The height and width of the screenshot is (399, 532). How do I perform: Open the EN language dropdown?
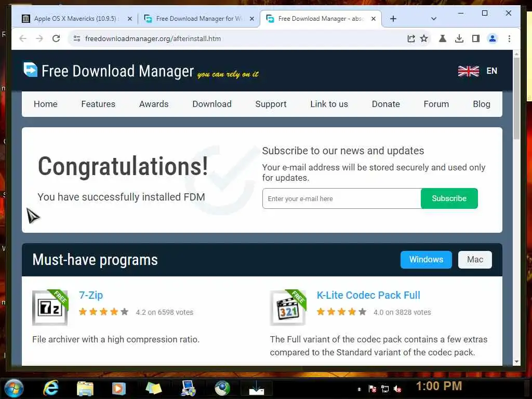point(492,71)
